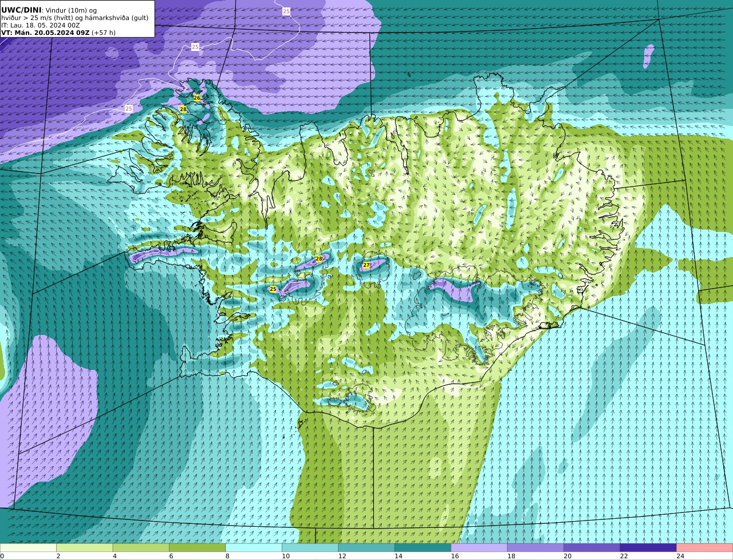The width and height of the screenshot is (733, 560).
Task: Click the white 25 contour label nearest yellow 28
Action: [x=129, y=108]
